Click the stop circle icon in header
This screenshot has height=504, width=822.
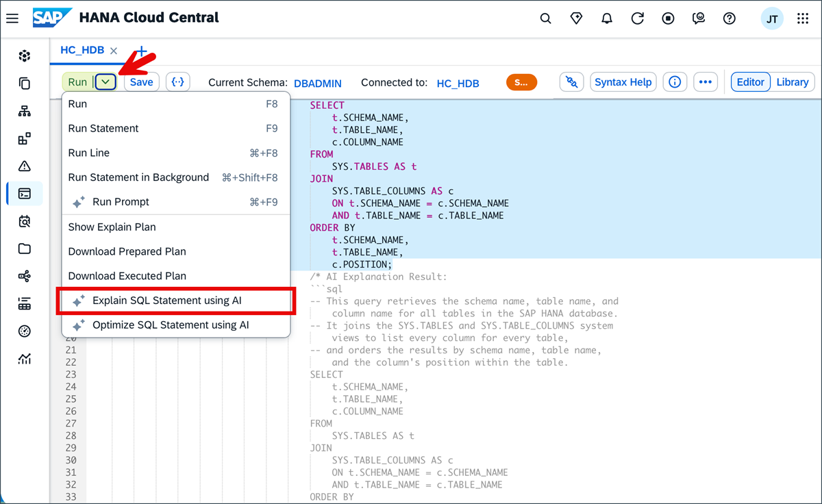[x=669, y=18]
